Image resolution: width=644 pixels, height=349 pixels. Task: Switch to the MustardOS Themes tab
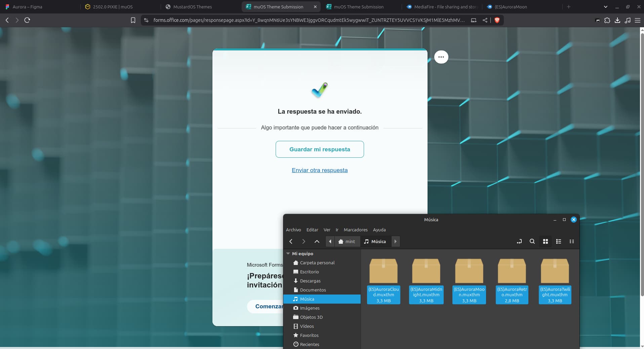(x=192, y=7)
